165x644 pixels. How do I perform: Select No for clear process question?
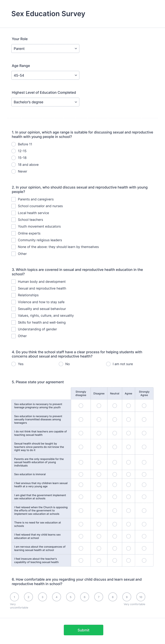pos(61,364)
